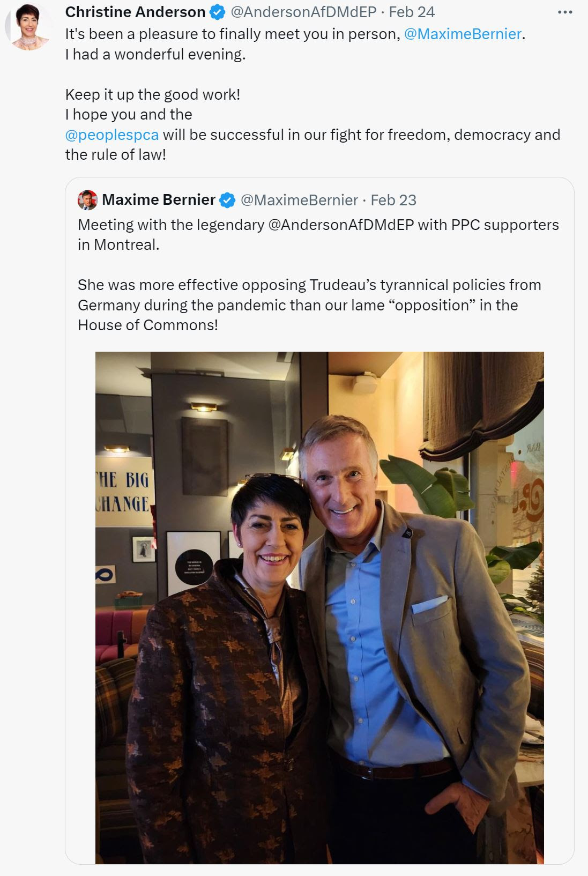Viewport: 588px width, 876px height.
Task: Open the attached photo of two people
Action: (x=319, y=607)
